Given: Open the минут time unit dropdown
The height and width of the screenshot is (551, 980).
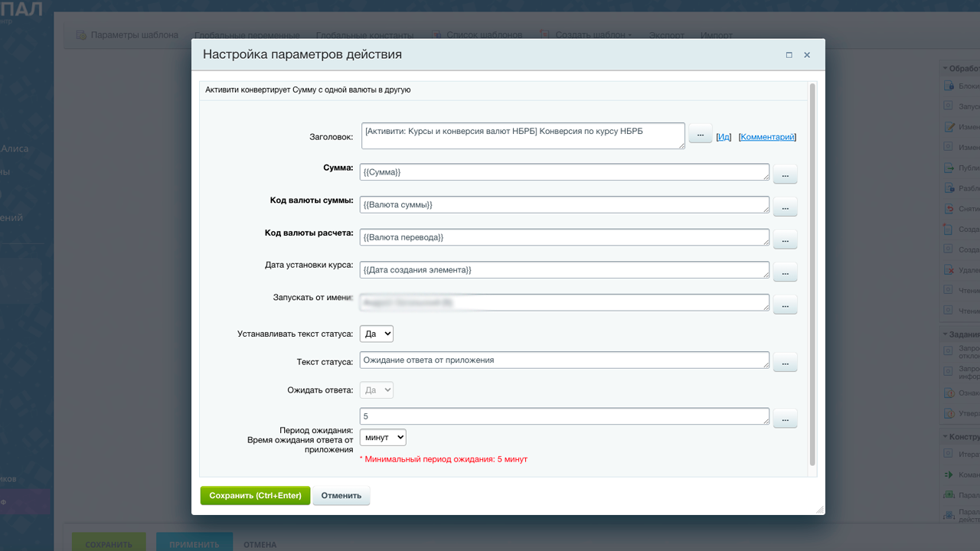Looking at the screenshot, I should click(382, 438).
